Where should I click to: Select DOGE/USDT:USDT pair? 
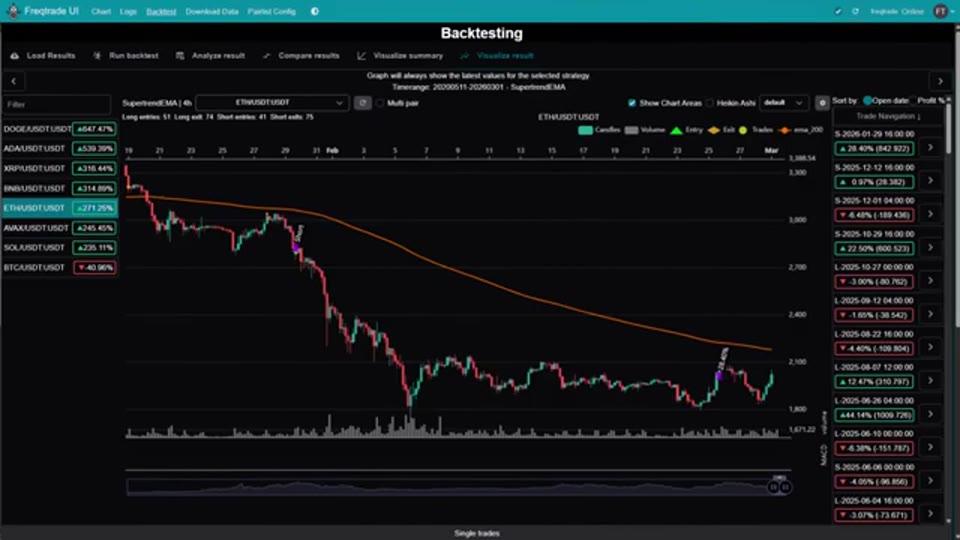pos(59,129)
